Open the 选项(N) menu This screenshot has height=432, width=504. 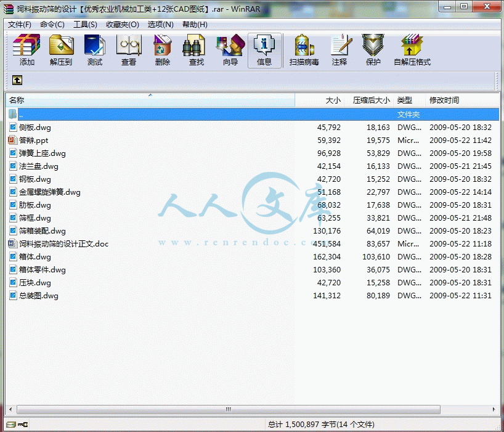160,25
